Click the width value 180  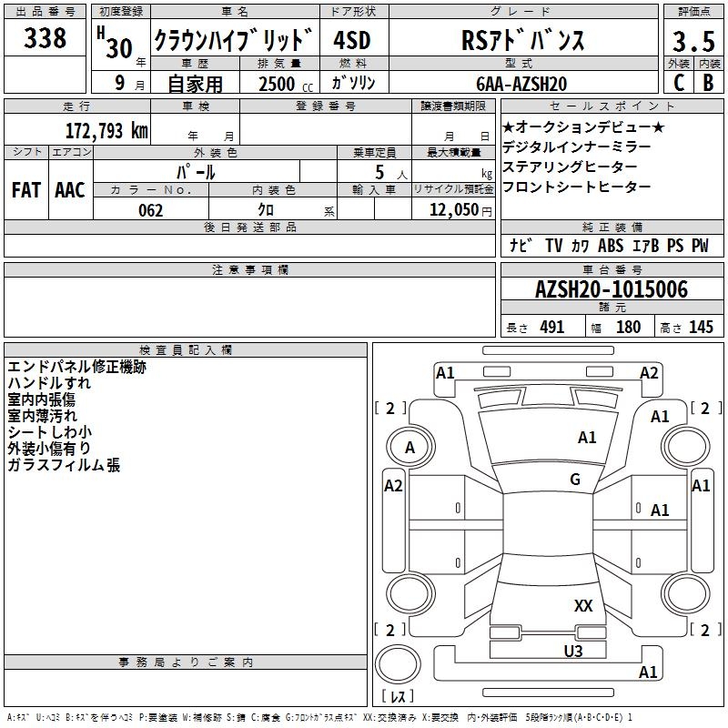628,327
